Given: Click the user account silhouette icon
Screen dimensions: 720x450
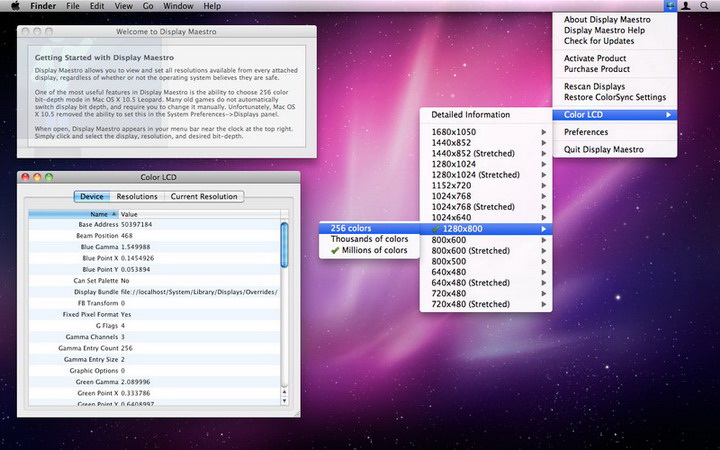Looking at the screenshot, I should pyautogui.click(x=686, y=6).
